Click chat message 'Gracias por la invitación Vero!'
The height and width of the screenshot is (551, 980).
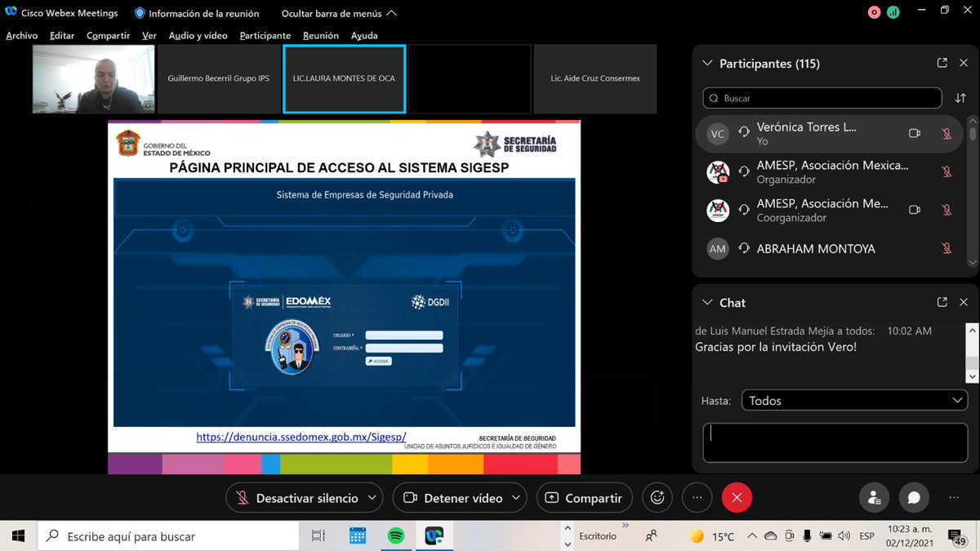pyautogui.click(x=776, y=347)
